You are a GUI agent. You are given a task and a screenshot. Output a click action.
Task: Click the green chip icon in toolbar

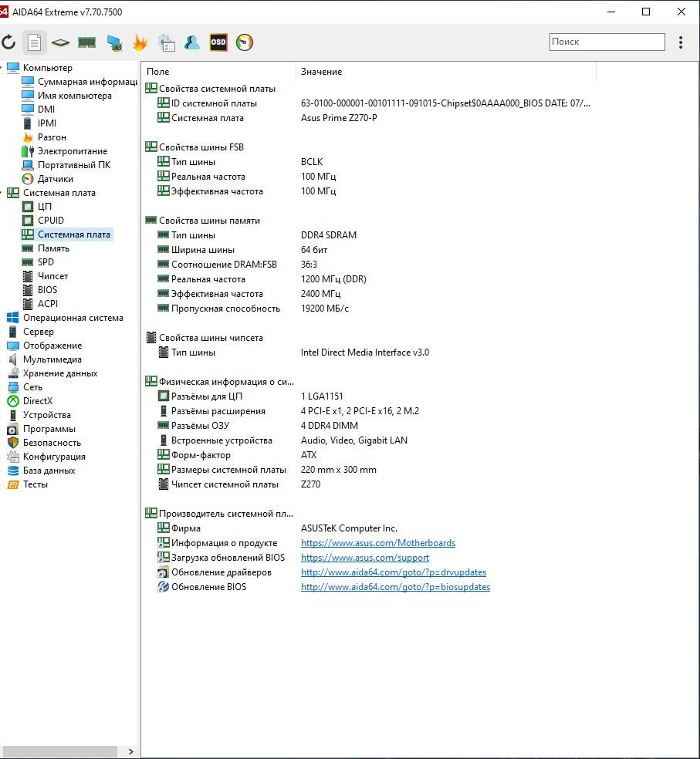tap(60, 42)
